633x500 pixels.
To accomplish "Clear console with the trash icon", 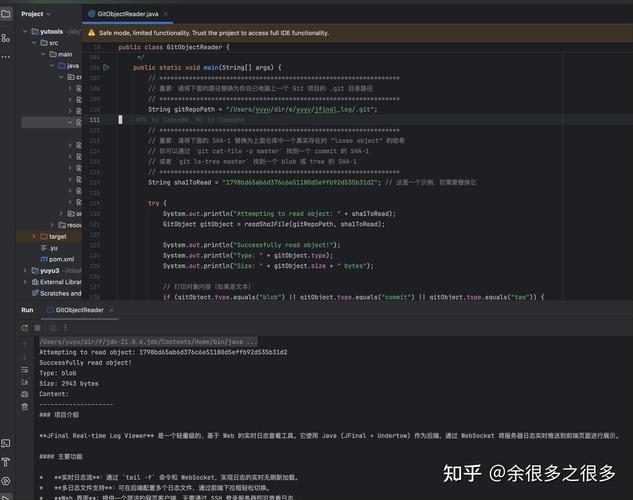I will pyautogui.click(x=25, y=407).
